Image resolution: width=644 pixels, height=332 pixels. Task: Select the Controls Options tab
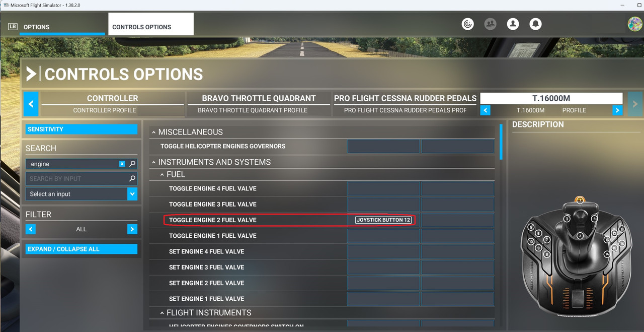tap(151, 24)
